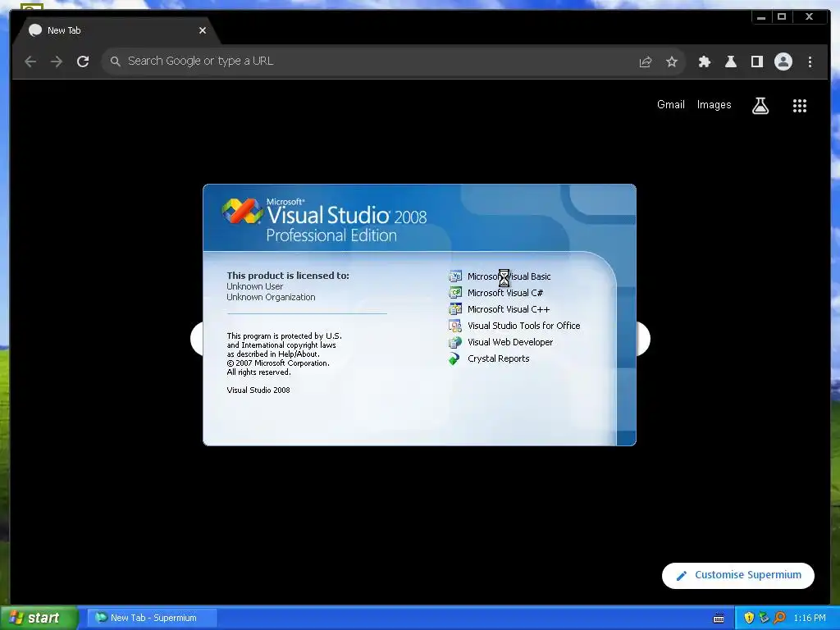Click the Visual Studio Tools for Office icon
This screenshot has width=840, height=630.
(454, 326)
